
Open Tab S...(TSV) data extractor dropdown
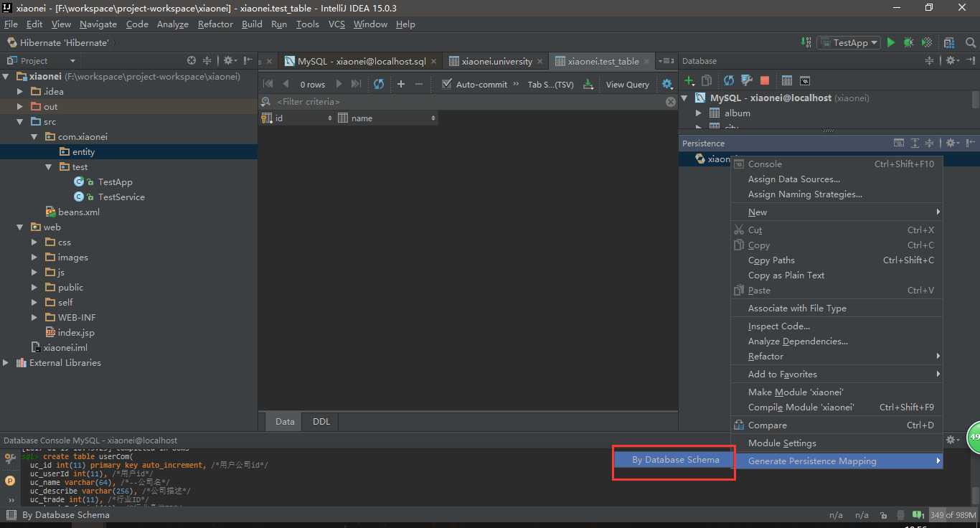pos(550,84)
